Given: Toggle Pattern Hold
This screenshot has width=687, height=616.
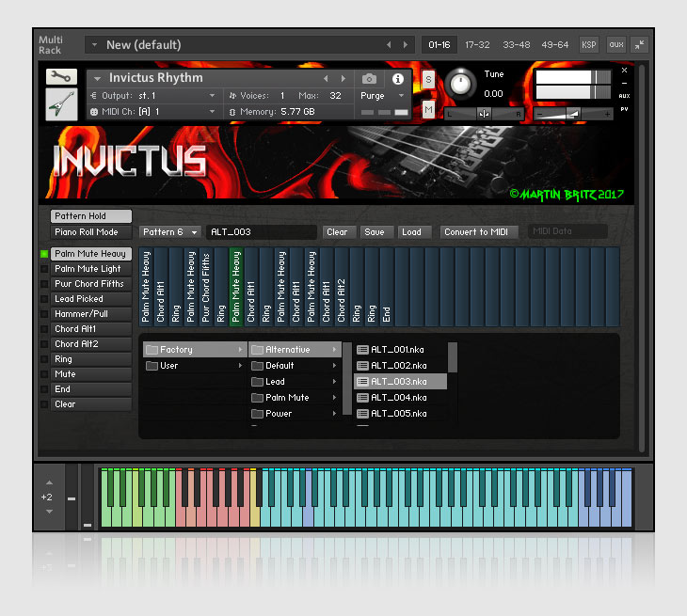Looking at the screenshot, I should tap(91, 216).
